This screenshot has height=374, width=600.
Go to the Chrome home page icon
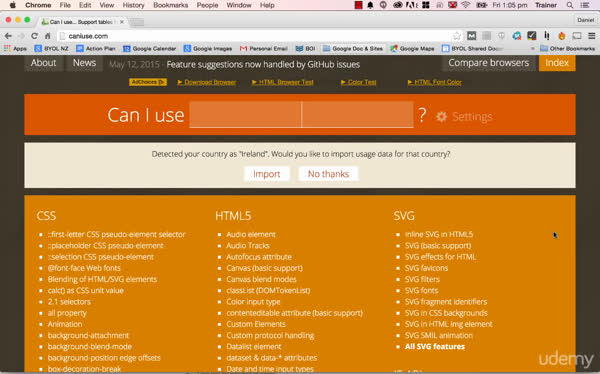click(x=47, y=36)
